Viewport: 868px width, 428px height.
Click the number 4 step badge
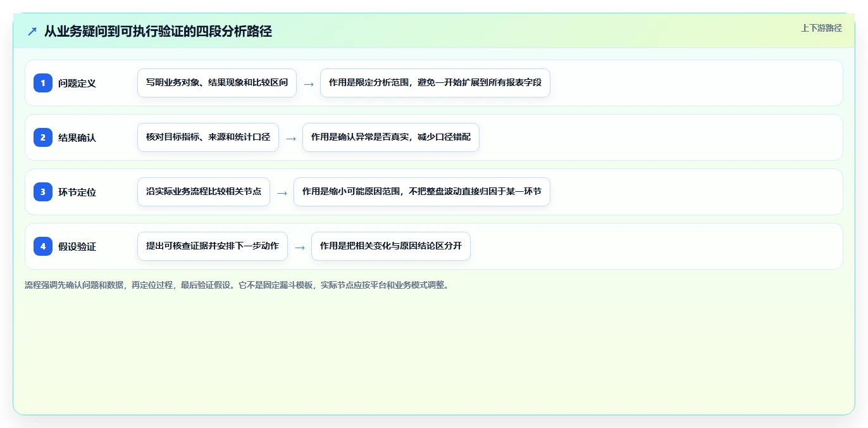coord(43,246)
